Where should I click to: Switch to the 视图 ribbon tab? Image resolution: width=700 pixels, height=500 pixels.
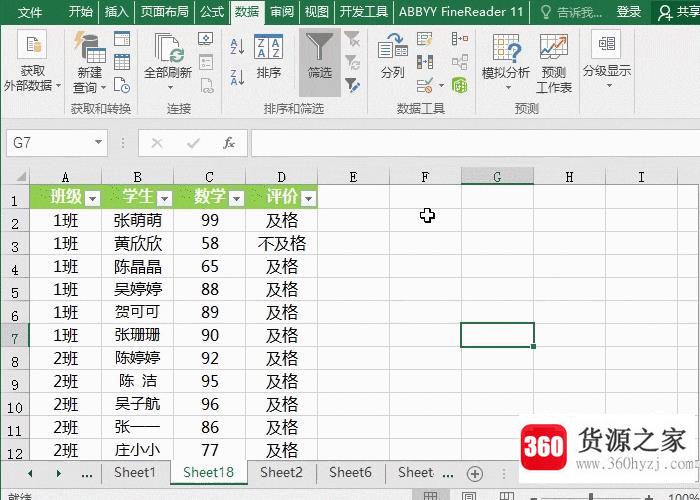317,12
